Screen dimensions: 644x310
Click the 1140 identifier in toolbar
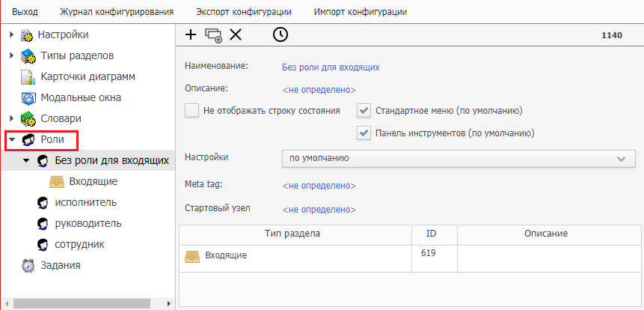pyautogui.click(x=612, y=35)
